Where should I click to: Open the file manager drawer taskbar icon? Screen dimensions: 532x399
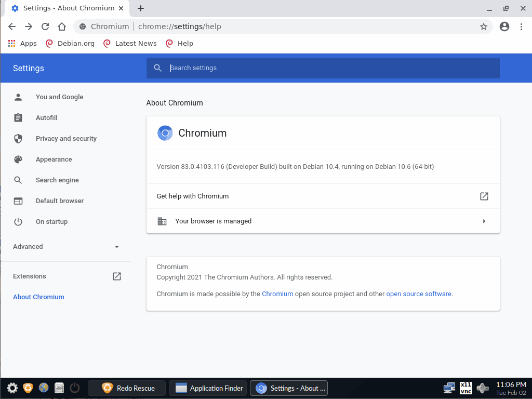pos(59,388)
